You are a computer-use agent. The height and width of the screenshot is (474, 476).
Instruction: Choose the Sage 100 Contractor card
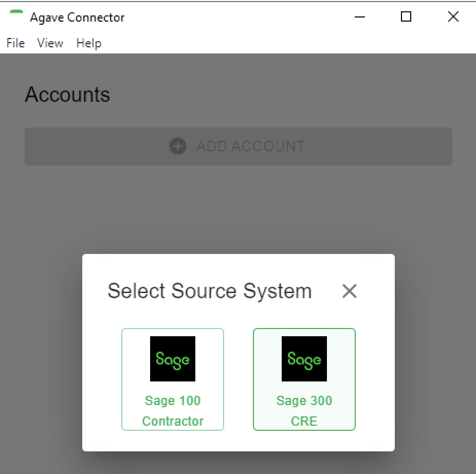coord(173,379)
